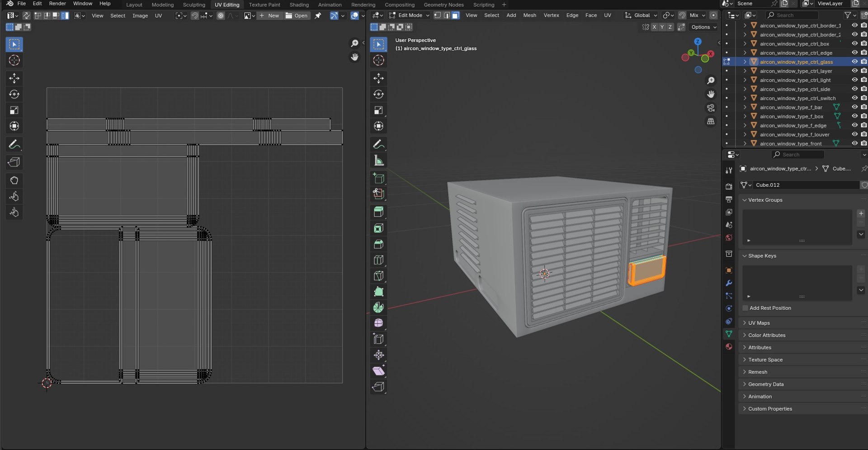Toggle camera view icon in 3D viewport
This screenshot has height=450, width=868.
(711, 108)
